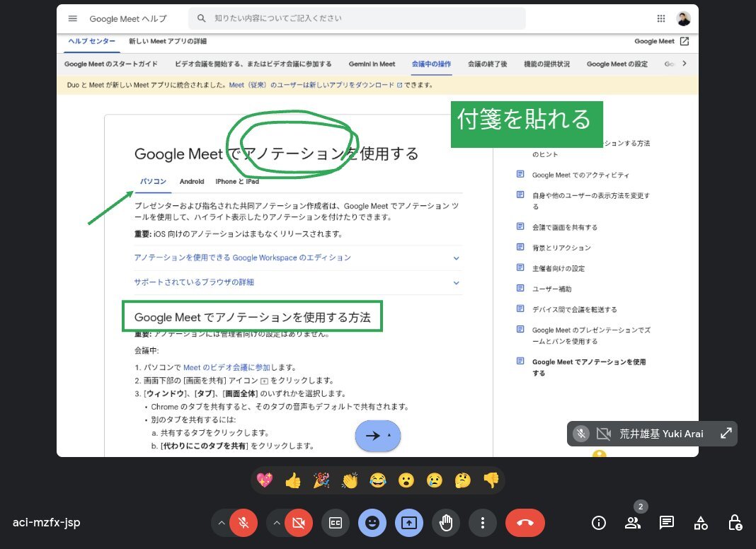
Task: Expand the Google Workspace editions section
Action: pyautogui.click(x=297, y=258)
